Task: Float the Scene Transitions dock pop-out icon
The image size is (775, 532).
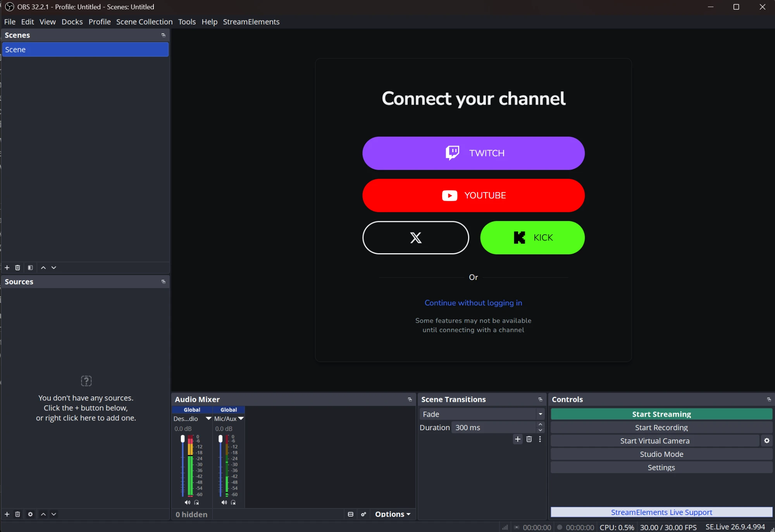Action: pyautogui.click(x=541, y=400)
